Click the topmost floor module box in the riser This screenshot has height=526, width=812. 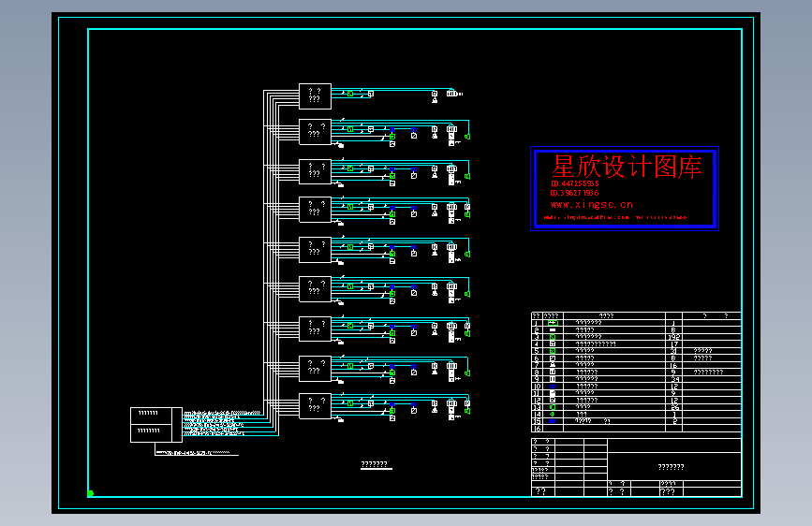(x=315, y=96)
